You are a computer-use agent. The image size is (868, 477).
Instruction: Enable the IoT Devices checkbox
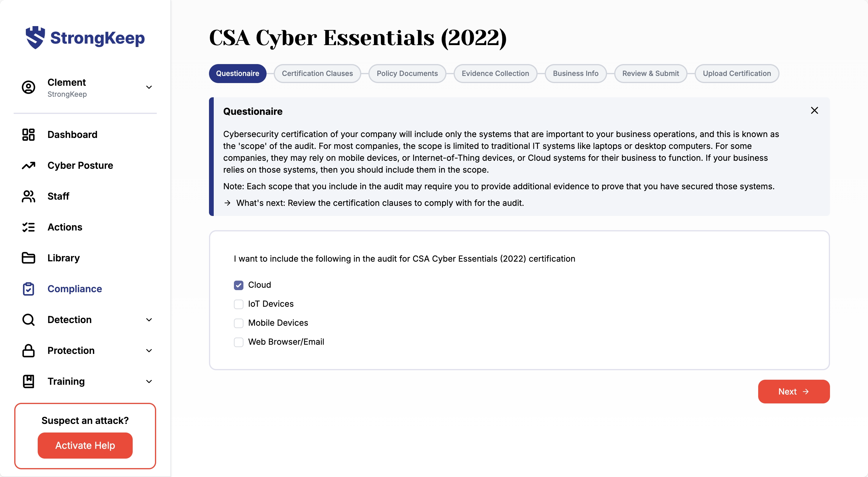coord(239,304)
